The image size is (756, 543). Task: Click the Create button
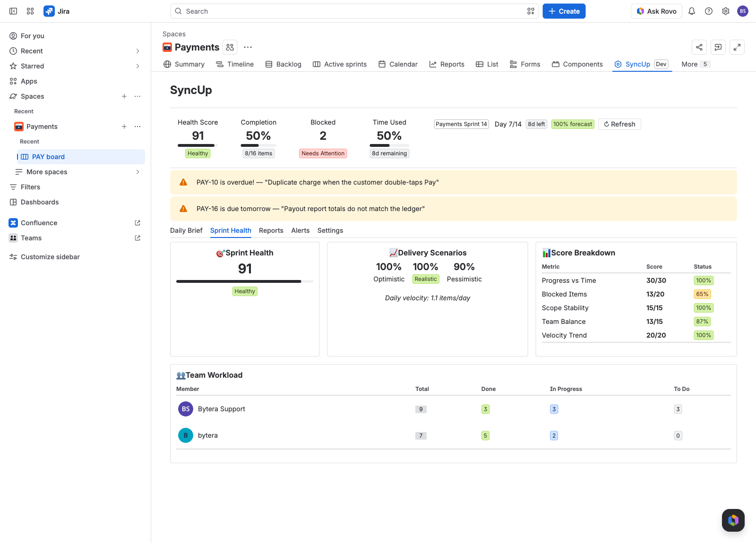564,11
